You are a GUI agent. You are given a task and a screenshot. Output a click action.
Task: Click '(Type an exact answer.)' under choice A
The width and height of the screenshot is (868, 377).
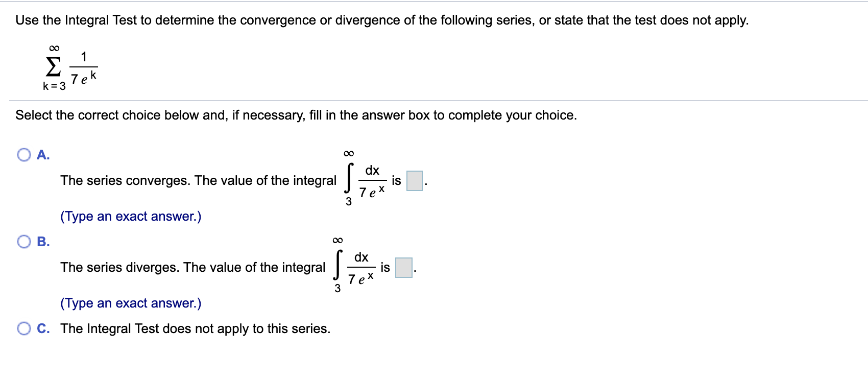131,216
